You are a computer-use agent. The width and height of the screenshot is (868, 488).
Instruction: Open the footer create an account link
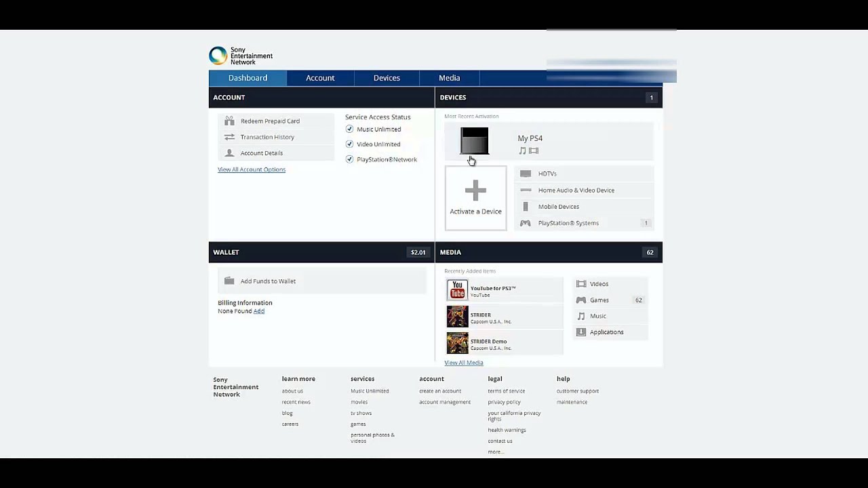(440, 391)
